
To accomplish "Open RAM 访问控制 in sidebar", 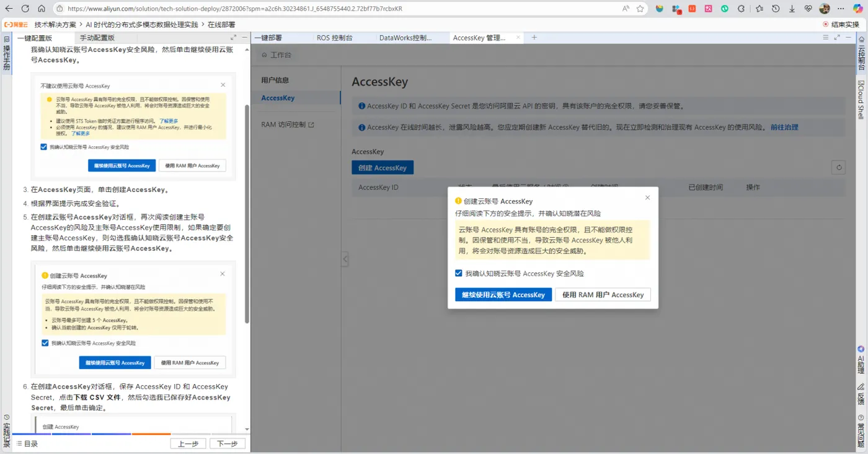I will coord(288,124).
